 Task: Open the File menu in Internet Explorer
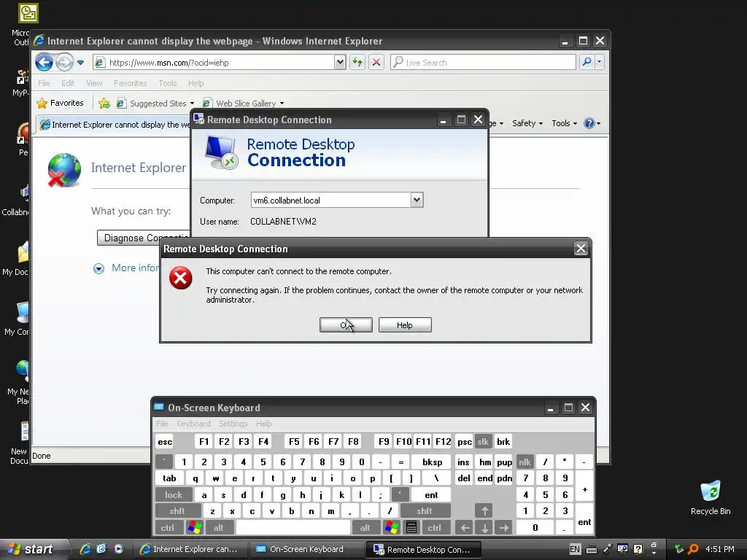click(44, 83)
